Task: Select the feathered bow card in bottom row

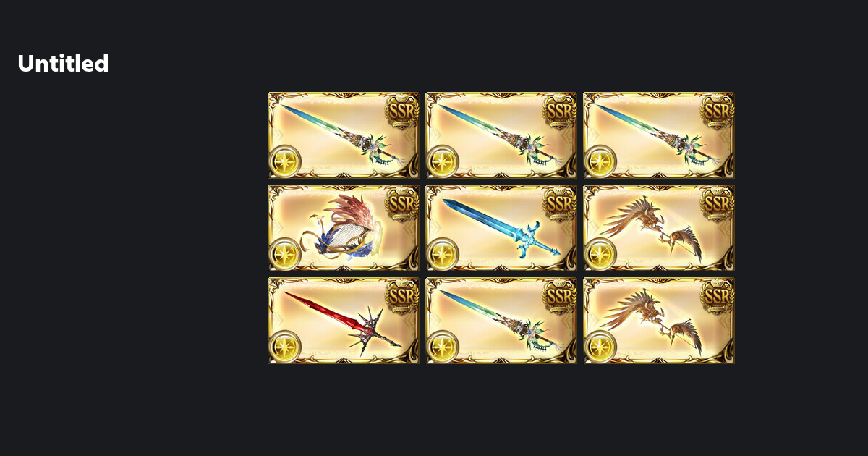Action: (x=659, y=321)
